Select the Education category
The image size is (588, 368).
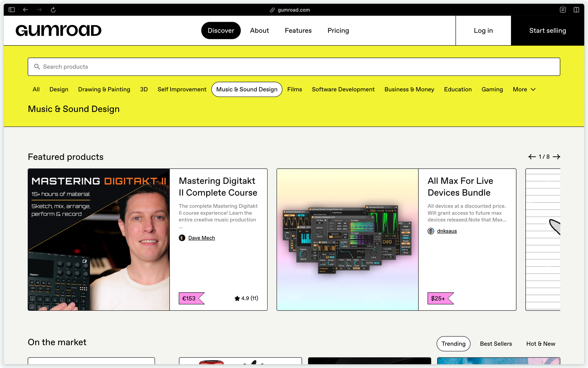click(x=458, y=89)
